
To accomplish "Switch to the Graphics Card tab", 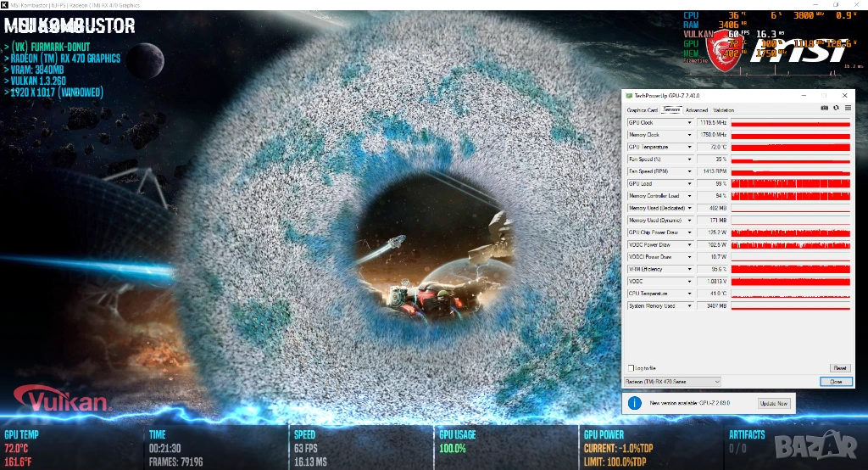I will pyautogui.click(x=642, y=109).
